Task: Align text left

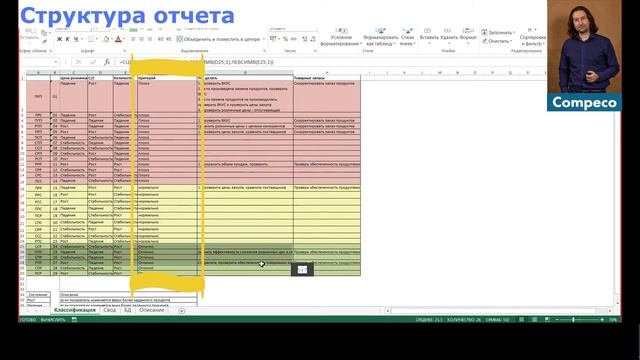Action: (x=133, y=39)
